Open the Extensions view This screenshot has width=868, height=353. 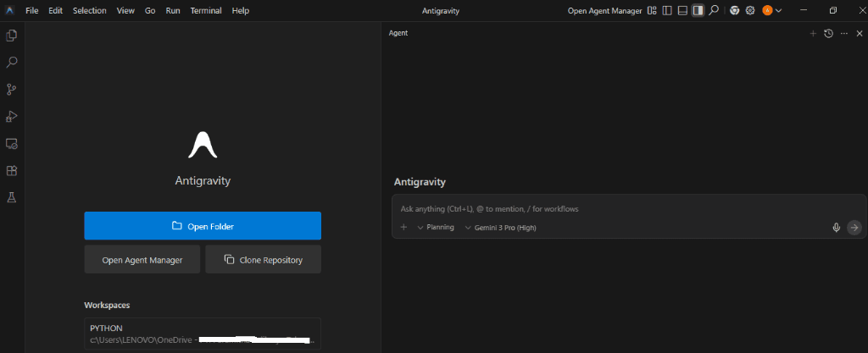(x=12, y=170)
